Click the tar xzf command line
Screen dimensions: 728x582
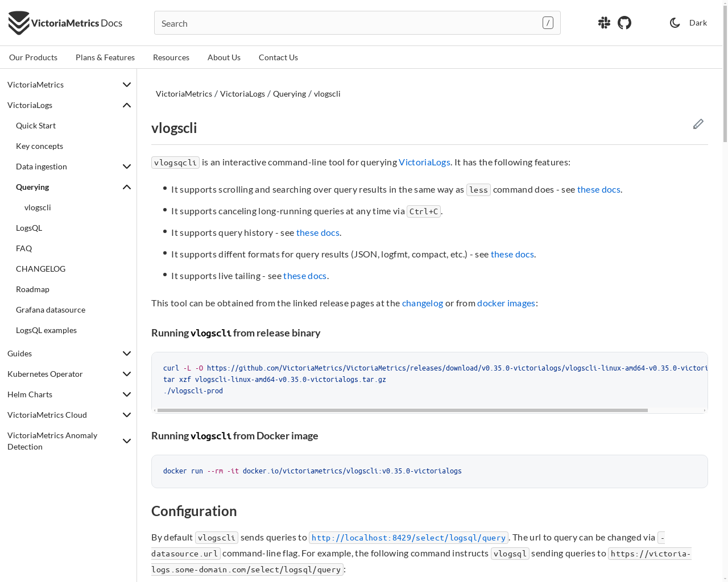[x=274, y=379]
